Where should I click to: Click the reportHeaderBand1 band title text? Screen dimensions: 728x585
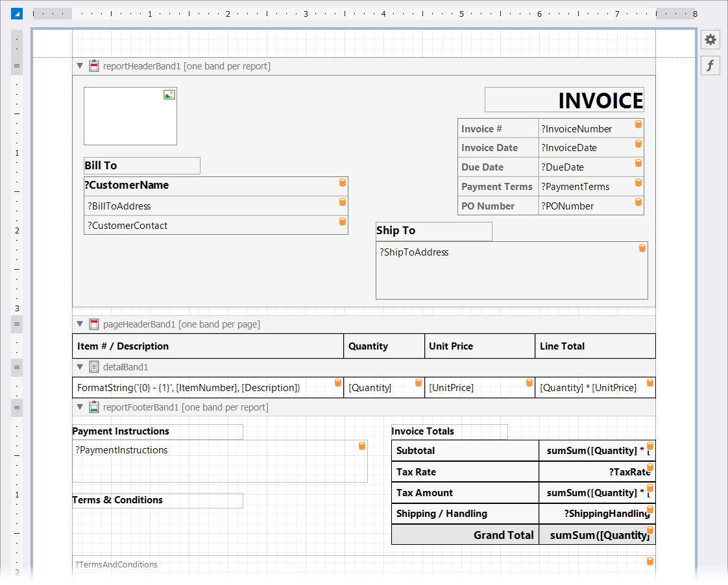187,66
